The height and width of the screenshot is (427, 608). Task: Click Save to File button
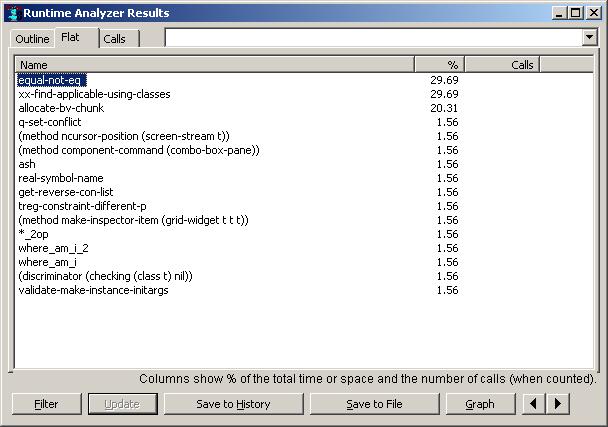(x=375, y=404)
